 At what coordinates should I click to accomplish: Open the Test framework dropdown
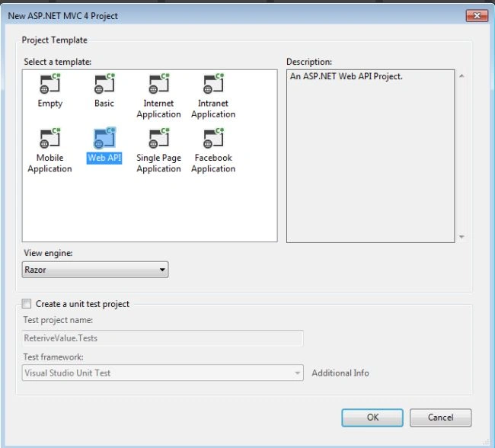pyautogui.click(x=162, y=373)
